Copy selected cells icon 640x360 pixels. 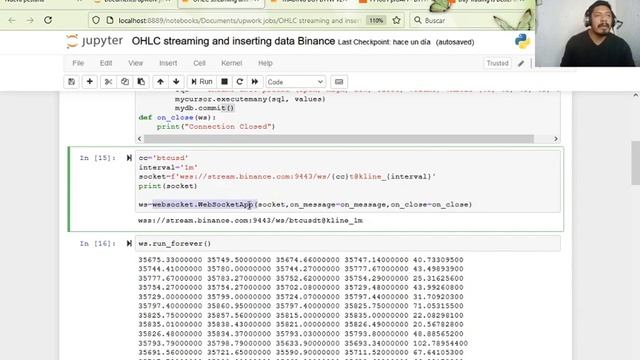tap(125, 82)
